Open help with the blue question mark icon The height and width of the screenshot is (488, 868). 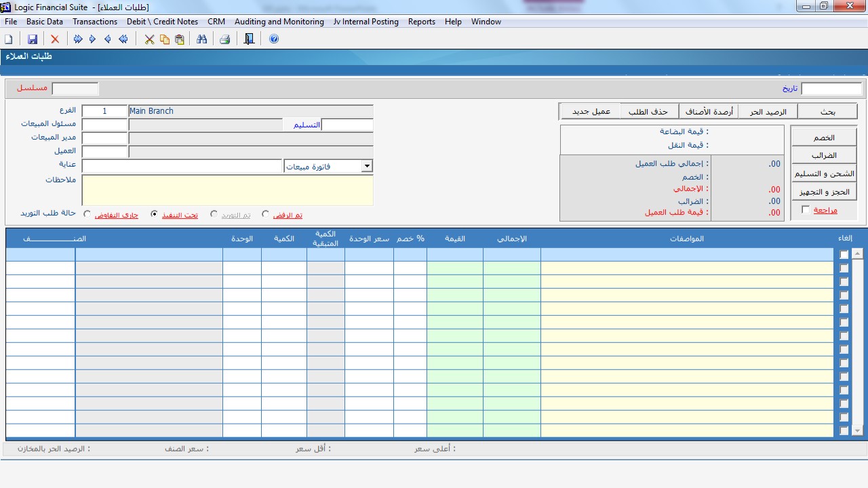(x=274, y=39)
